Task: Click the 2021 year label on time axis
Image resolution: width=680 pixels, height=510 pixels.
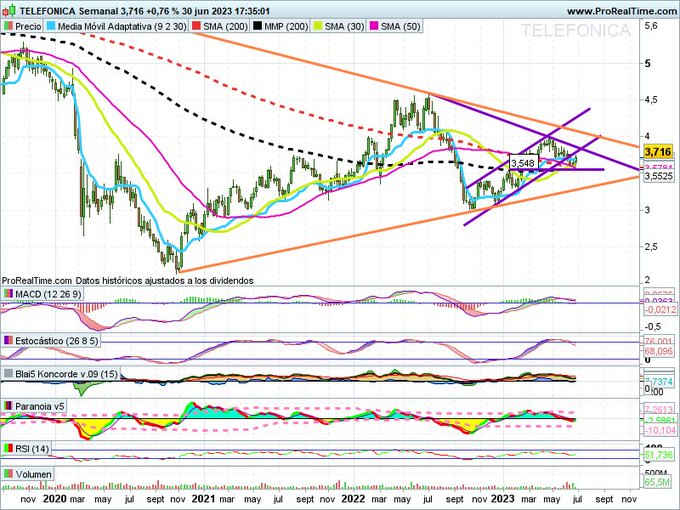Action: click(204, 499)
